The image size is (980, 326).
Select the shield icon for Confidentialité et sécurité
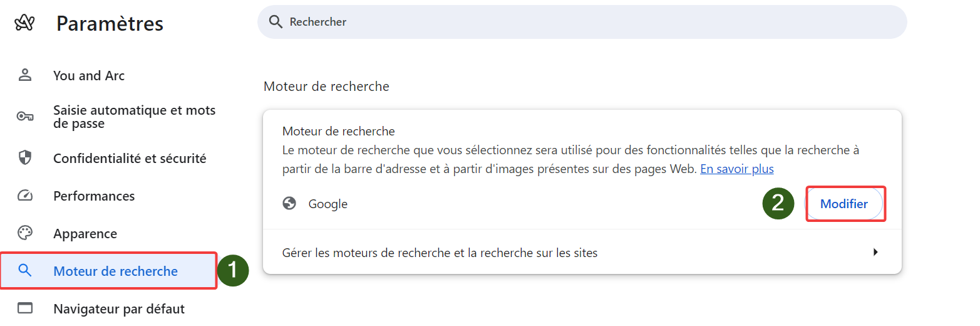click(25, 158)
